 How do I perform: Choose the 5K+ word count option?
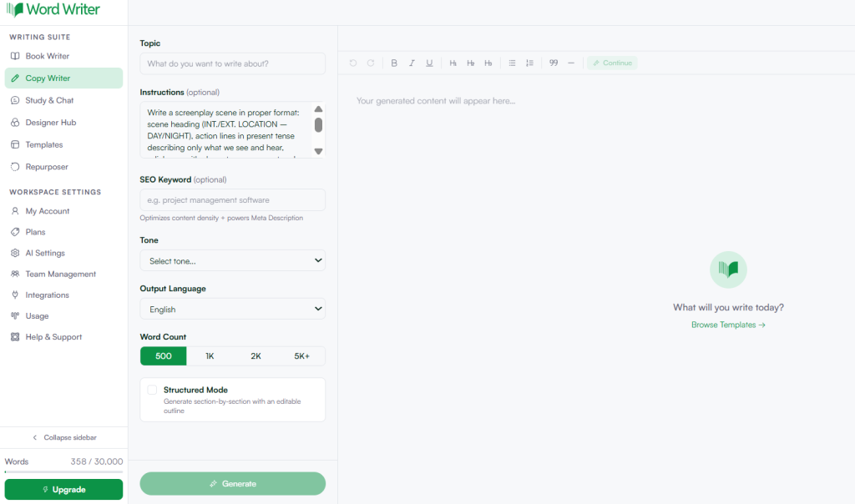click(301, 356)
